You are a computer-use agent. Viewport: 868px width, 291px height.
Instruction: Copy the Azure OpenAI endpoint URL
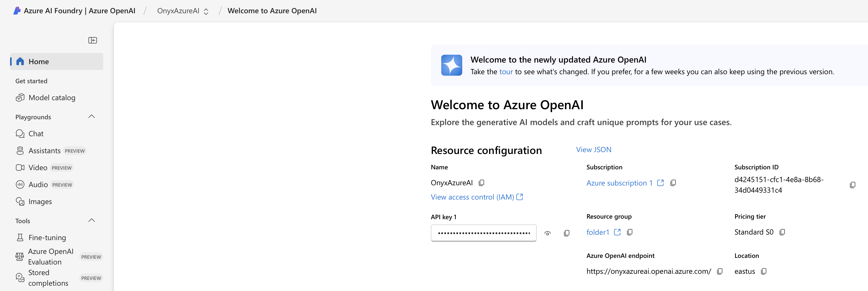coord(720,271)
